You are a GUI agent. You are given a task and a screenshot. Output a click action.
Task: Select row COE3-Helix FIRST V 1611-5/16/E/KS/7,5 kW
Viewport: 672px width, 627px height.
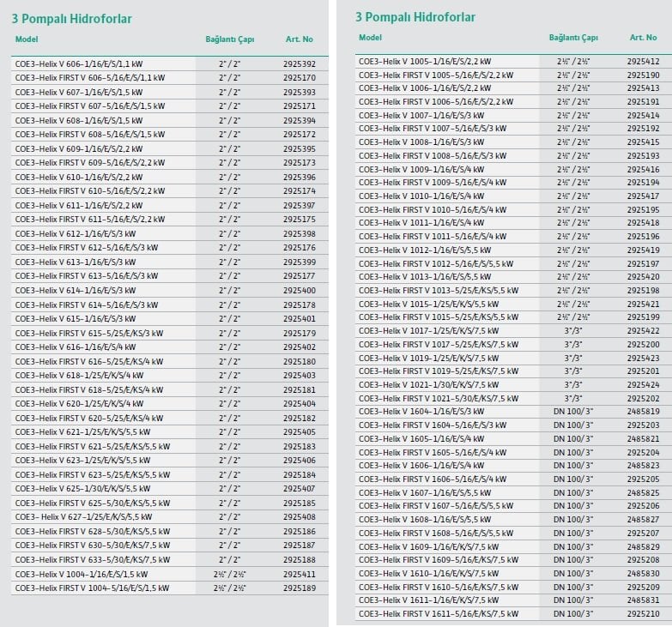[513, 614]
